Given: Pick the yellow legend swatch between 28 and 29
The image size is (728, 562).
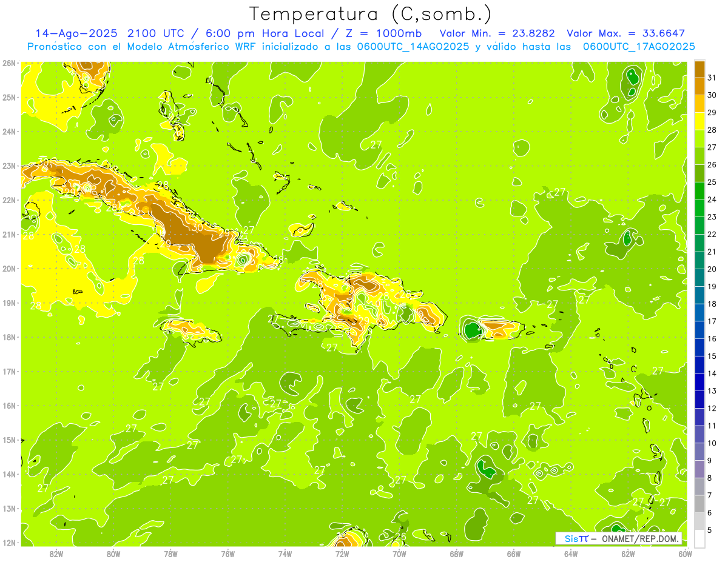Looking at the screenshot, I should coord(699,121).
